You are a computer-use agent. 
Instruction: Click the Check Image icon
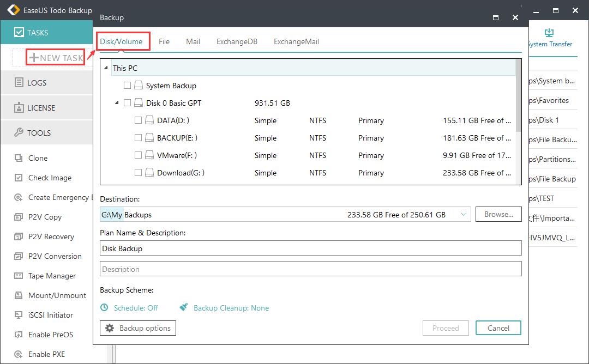[x=19, y=178]
